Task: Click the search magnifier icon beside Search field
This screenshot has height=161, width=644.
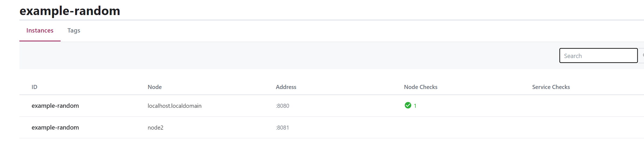Action: pos(643,56)
